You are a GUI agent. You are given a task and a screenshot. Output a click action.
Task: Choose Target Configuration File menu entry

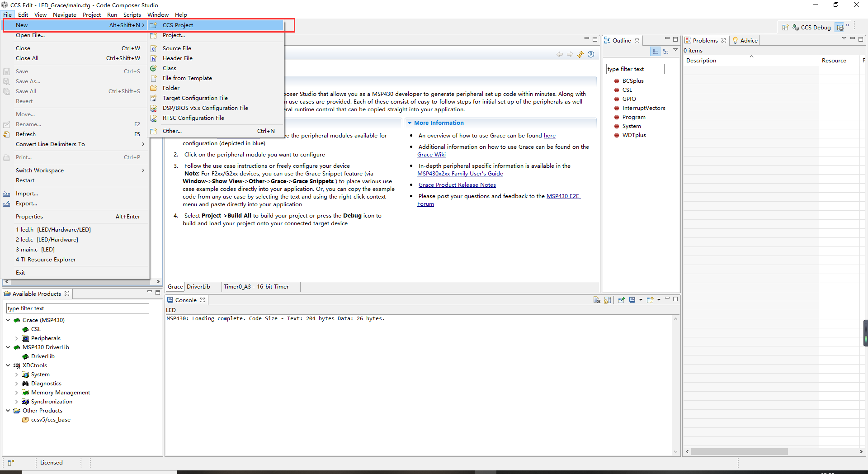click(x=217, y=98)
